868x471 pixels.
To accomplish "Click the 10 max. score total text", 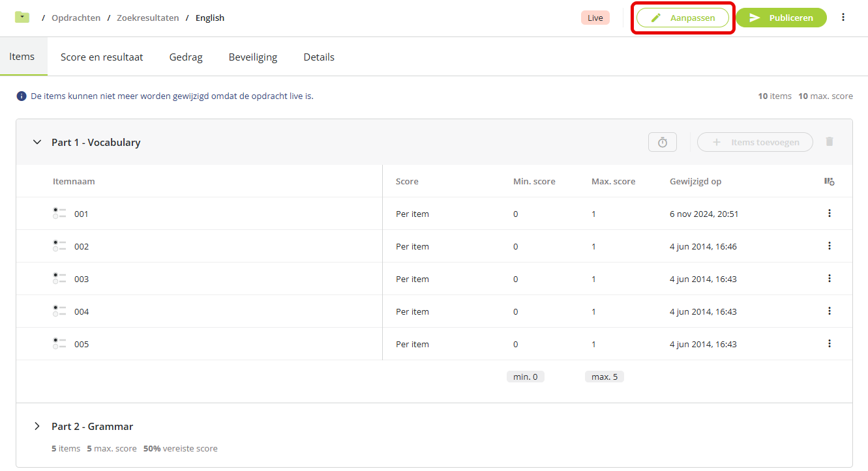I will point(826,96).
